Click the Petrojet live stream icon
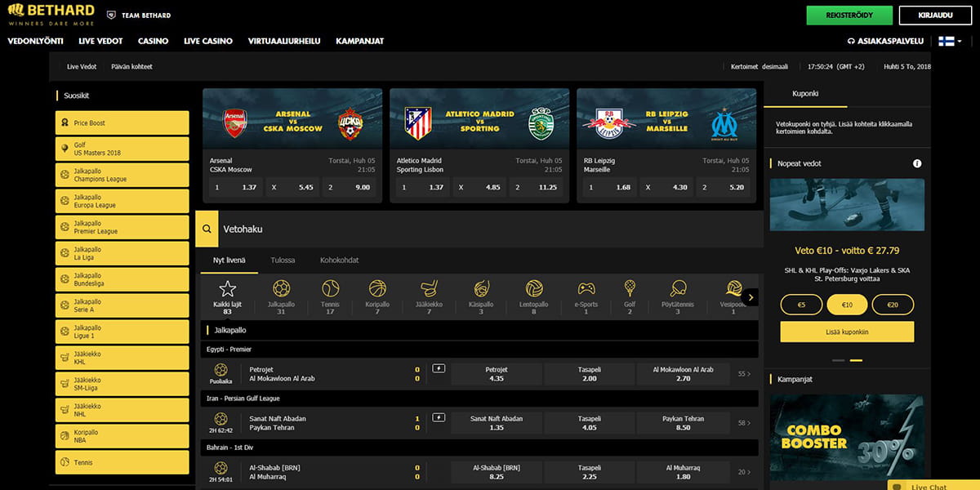Image resolution: width=980 pixels, height=490 pixels. [439, 369]
